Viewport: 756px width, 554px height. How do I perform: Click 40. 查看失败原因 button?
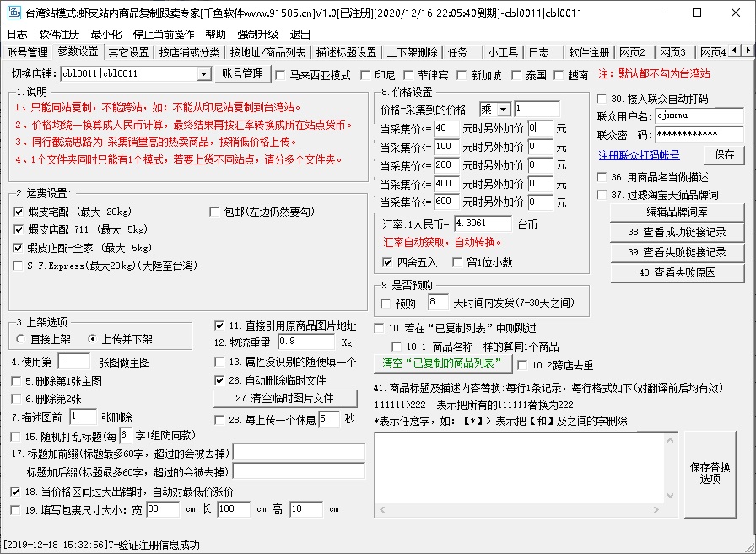(677, 272)
